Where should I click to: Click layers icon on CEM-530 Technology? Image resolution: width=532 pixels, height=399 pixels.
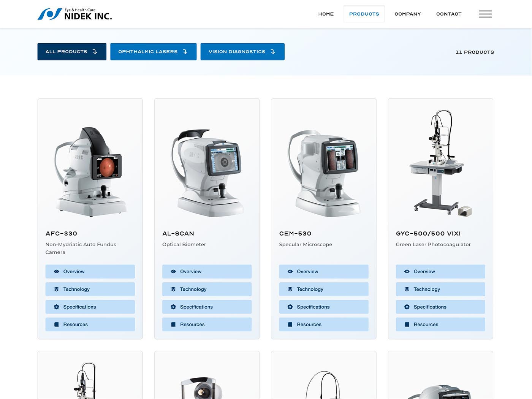(x=290, y=289)
